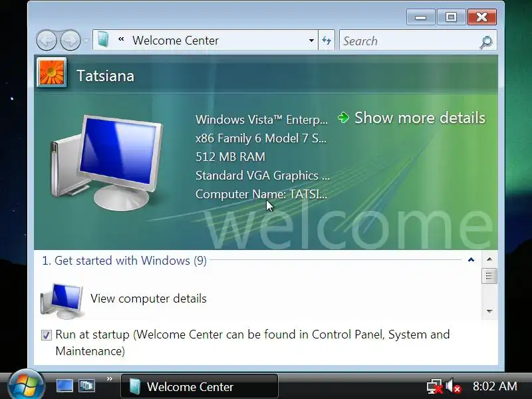Click the x86 Family 6 Model 7 text
The height and width of the screenshot is (399, 532).
click(x=261, y=138)
